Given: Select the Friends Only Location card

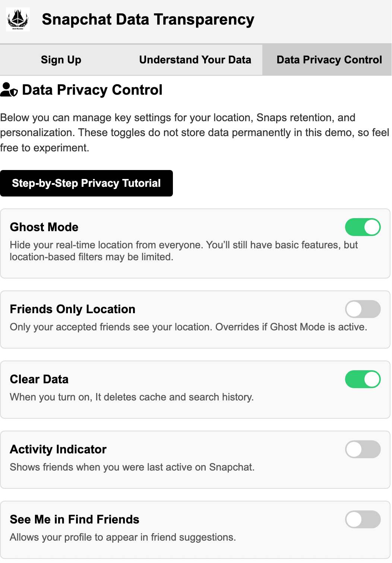Looking at the screenshot, I should pyautogui.click(x=196, y=319).
